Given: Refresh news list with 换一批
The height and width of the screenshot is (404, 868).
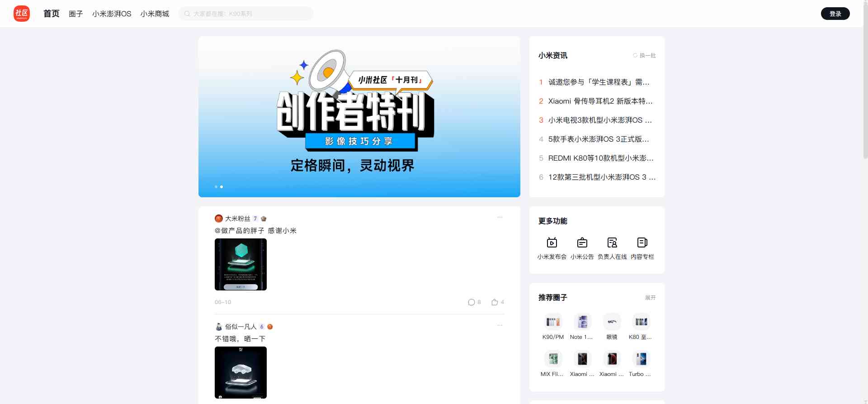Looking at the screenshot, I should (x=644, y=56).
